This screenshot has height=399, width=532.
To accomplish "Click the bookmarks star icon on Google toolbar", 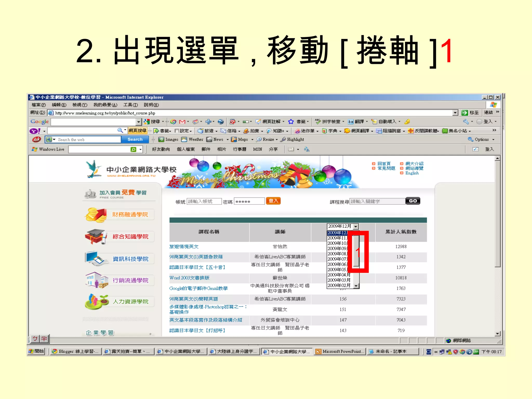I will click(x=291, y=122).
